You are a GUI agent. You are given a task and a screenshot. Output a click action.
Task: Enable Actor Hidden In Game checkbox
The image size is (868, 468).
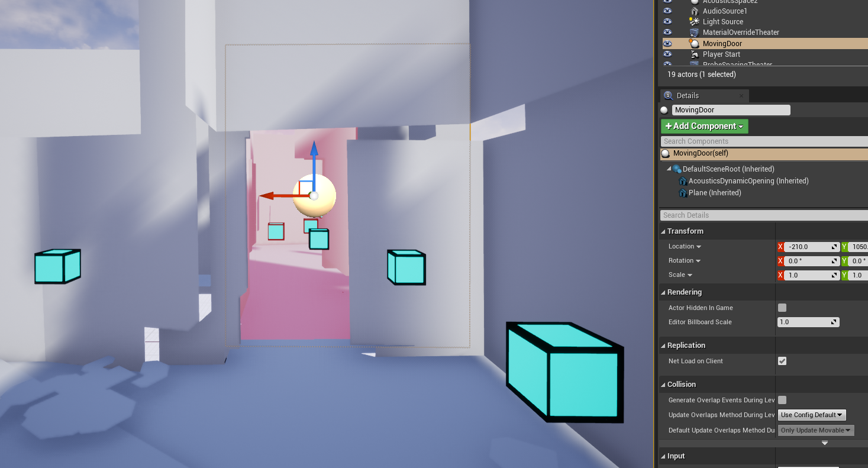pos(782,308)
